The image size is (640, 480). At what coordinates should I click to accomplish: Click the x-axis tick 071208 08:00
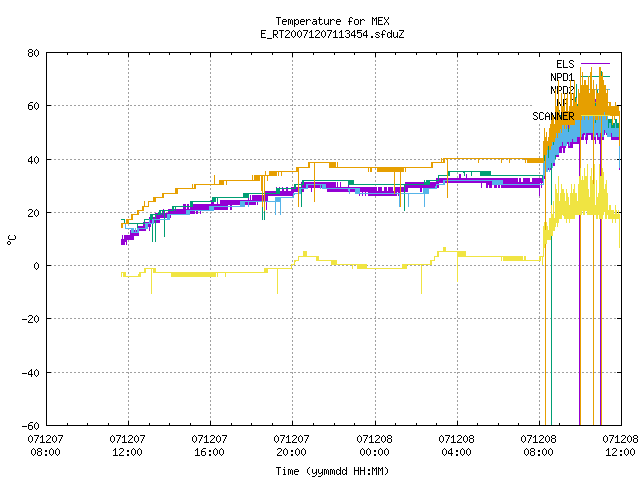click(x=538, y=446)
